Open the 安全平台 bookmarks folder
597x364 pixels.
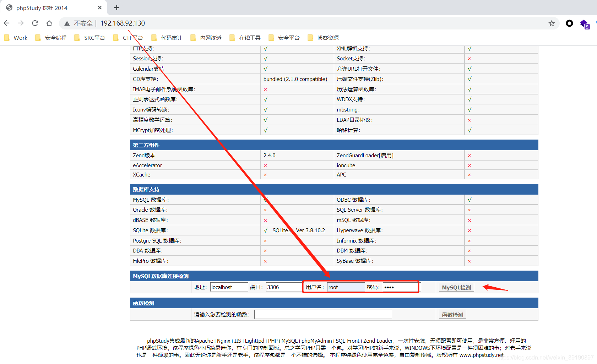pyautogui.click(x=284, y=38)
